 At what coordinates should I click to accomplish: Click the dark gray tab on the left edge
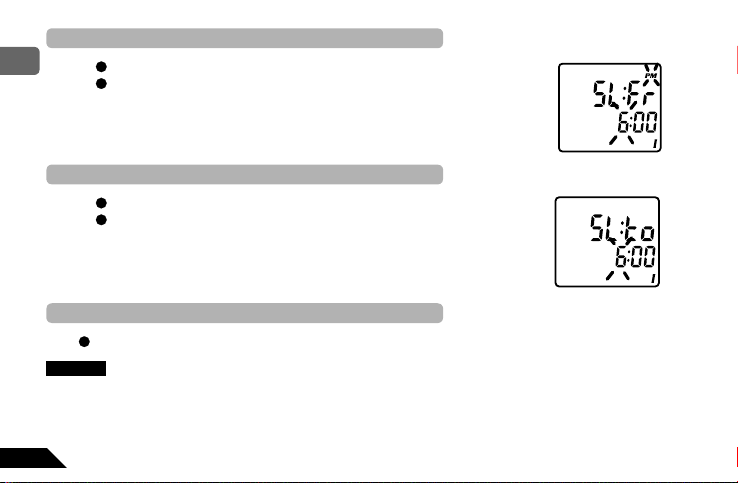tap(19, 61)
